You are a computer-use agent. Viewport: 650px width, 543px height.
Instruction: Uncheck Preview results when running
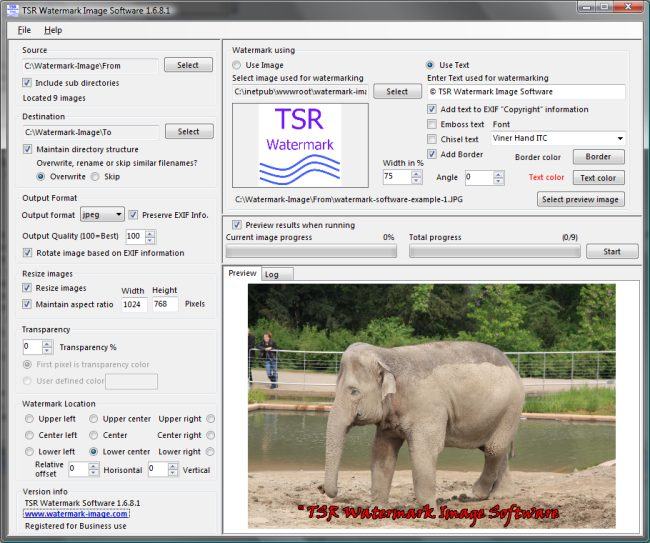click(237, 224)
